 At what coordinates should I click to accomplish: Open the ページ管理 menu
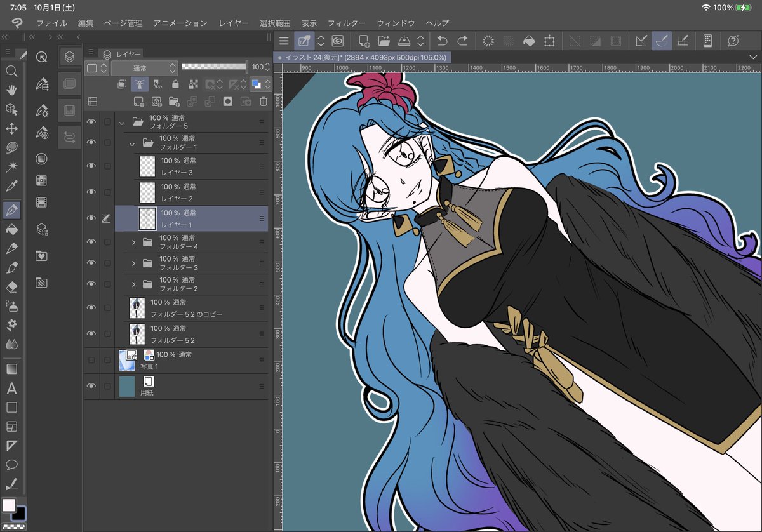[123, 23]
